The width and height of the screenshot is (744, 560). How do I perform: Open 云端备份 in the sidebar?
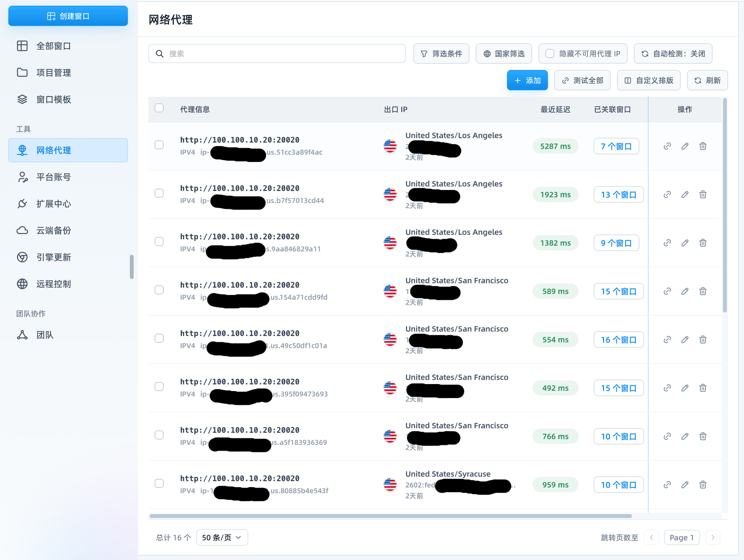(x=68, y=231)
